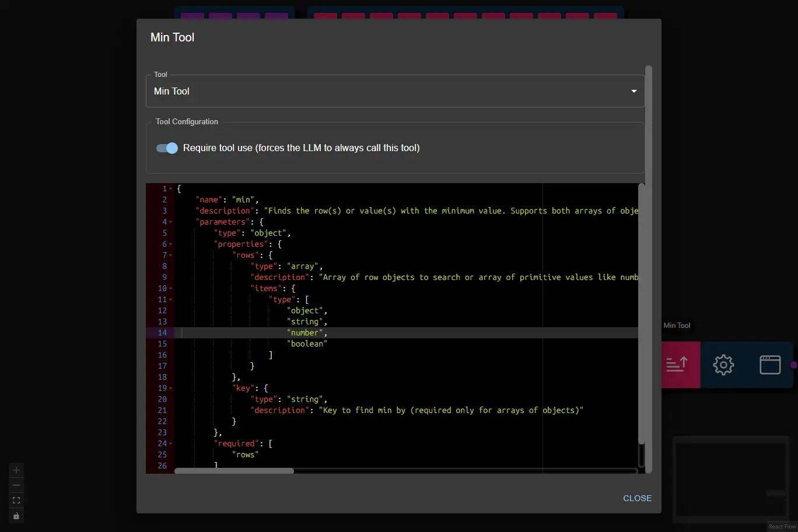Open the React Flow attribution link
This screenshot has height=532, width=798.
[x=782, y=526]
